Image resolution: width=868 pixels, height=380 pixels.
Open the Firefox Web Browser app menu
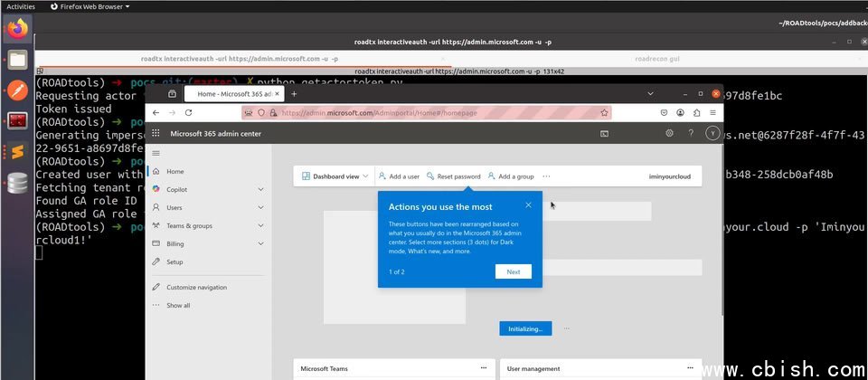point(90,6)
